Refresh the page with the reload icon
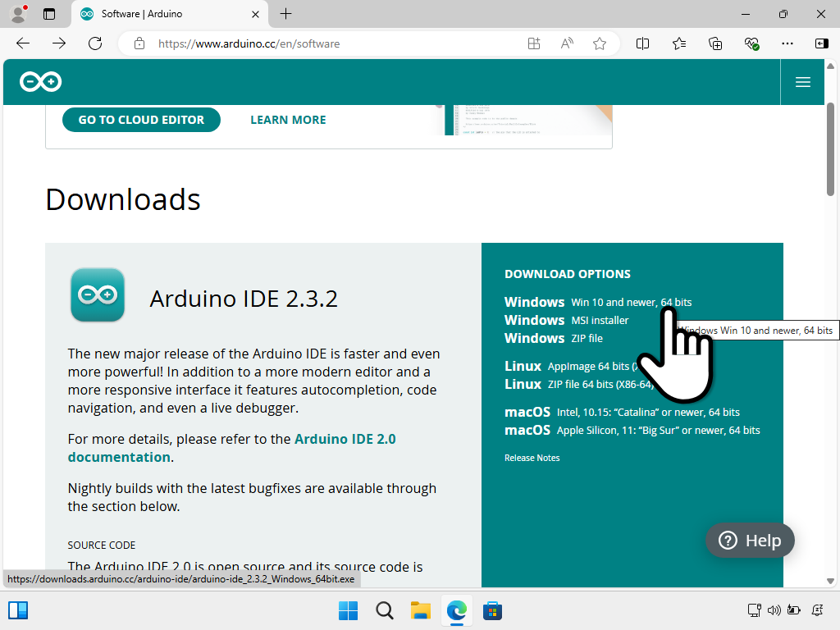The height and width of the screenshot is (630, 840). (x=95, y=43)
